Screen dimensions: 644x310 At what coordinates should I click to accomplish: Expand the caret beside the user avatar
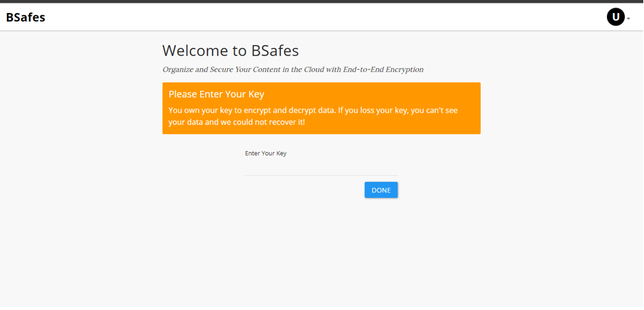pyautogui.click(x=628, y=19)
